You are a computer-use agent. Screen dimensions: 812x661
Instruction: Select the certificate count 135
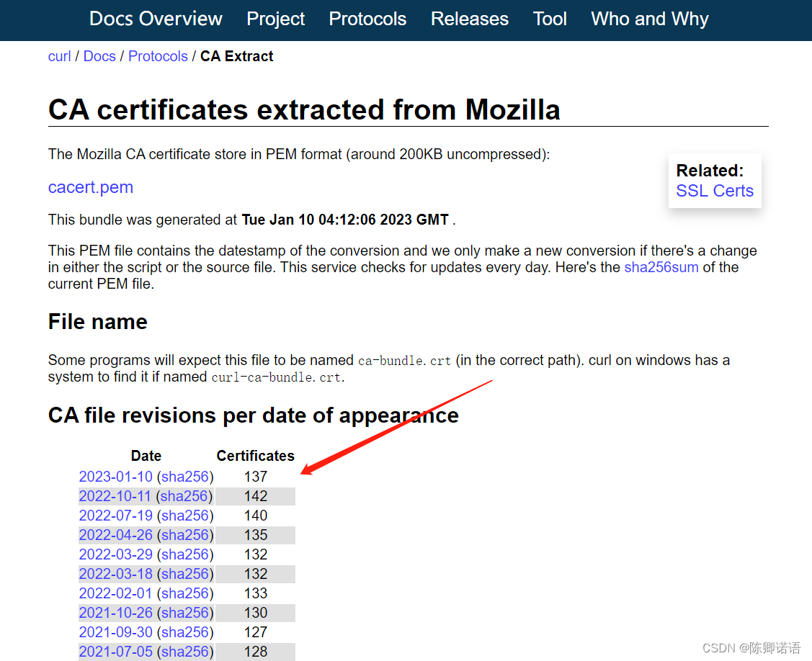click(x=255, y=535)
